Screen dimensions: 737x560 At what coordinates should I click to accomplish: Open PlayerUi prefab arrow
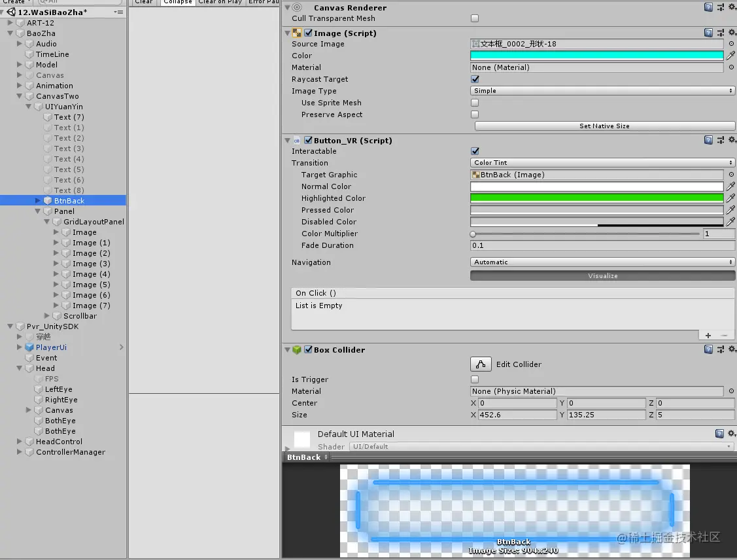tap(121, 347)
